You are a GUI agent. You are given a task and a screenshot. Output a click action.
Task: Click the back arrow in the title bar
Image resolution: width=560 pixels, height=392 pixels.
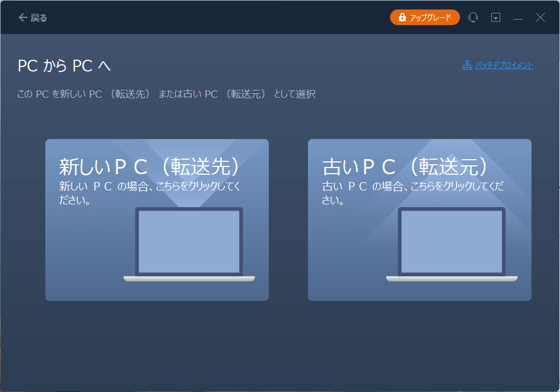pyautogui.click(x=22, y=17)
